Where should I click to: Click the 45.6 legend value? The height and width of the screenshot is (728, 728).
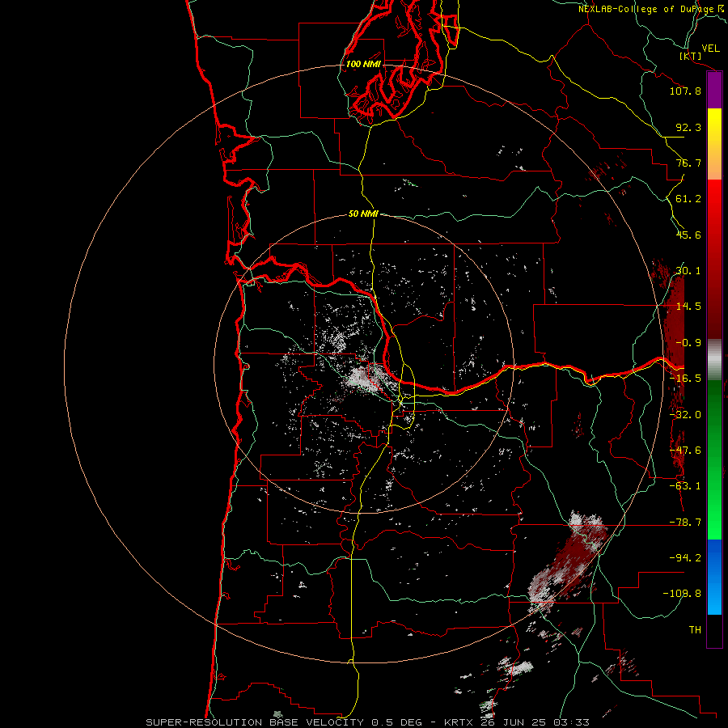(x=688, y=235)
